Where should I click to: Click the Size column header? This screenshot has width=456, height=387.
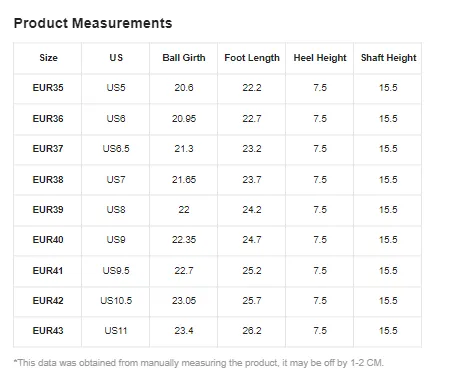point(48,58)
